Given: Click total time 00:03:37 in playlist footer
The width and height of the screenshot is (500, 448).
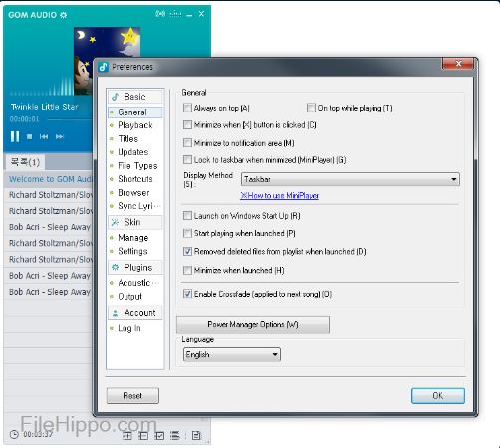Looking at the screenshot, I should (x=38, y=434).
